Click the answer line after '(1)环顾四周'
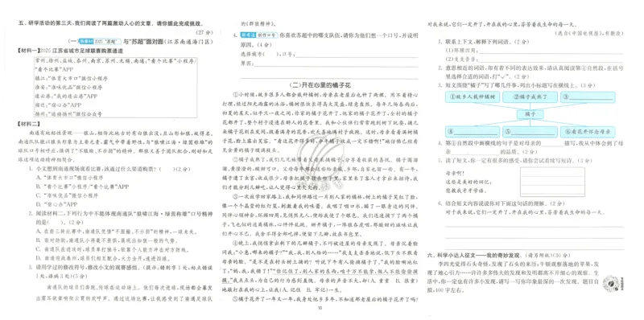Viewport: 644px width, 320px height. click(550, 51)
